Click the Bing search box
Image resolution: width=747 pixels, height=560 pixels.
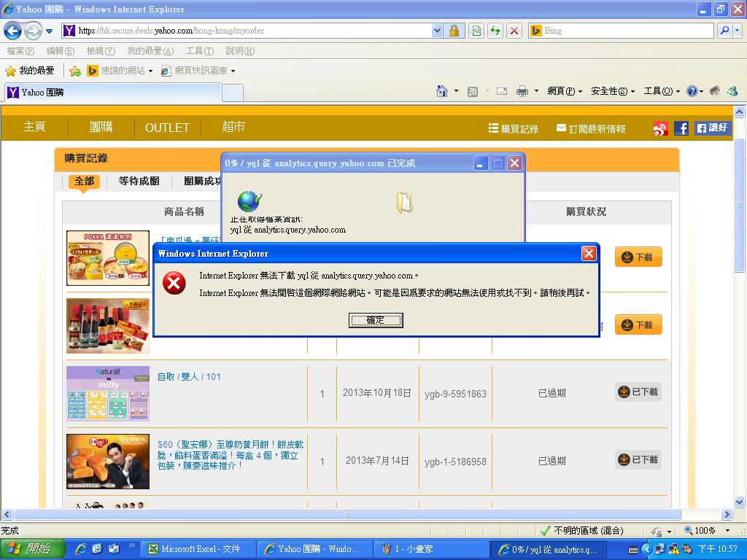[x=622, y=31]
